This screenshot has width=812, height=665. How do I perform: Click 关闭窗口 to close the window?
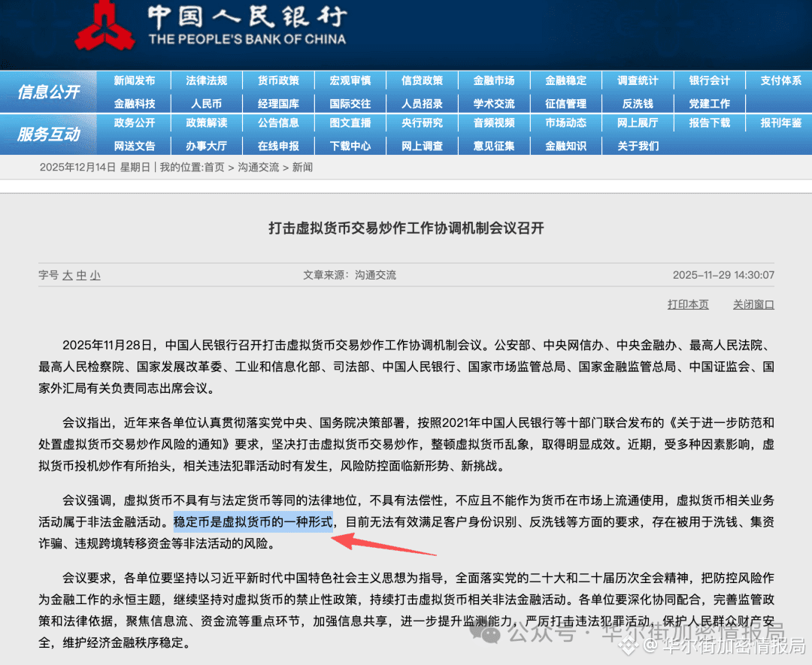[753, 304]
